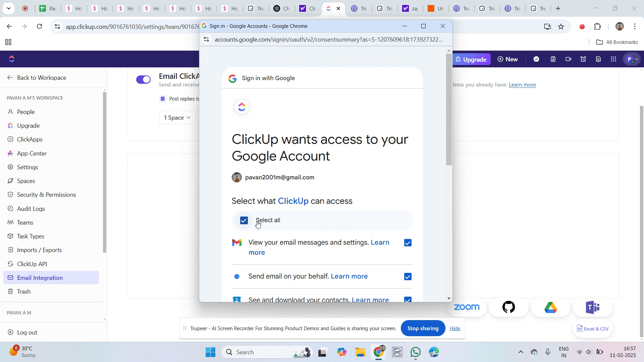644x362 pixels.
Task: Open the tab search dropdown arrow in Chrome
Action: (x=8, y=8)
